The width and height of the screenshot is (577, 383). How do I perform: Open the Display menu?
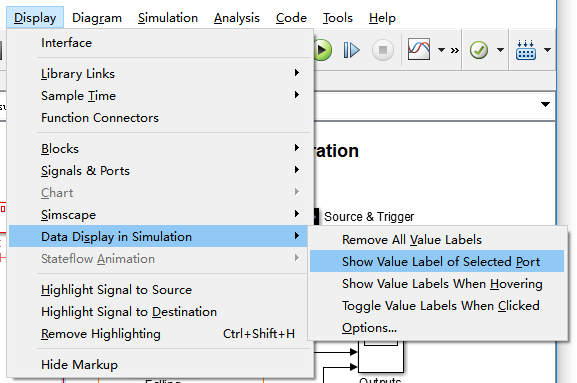coord(35,18)
